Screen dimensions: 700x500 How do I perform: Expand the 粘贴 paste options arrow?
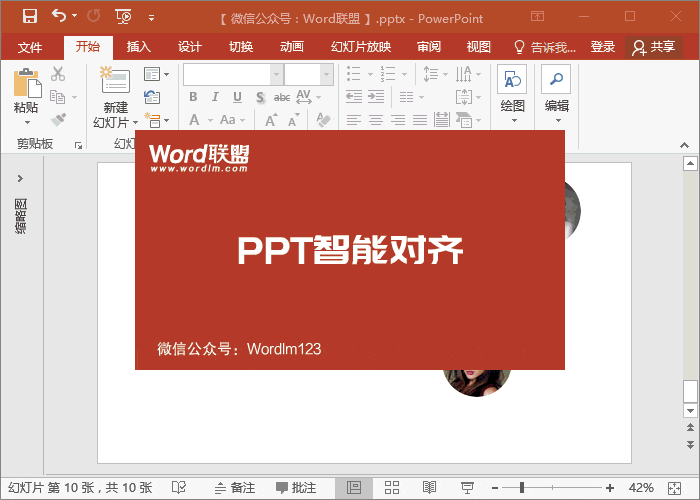(27, 122)
